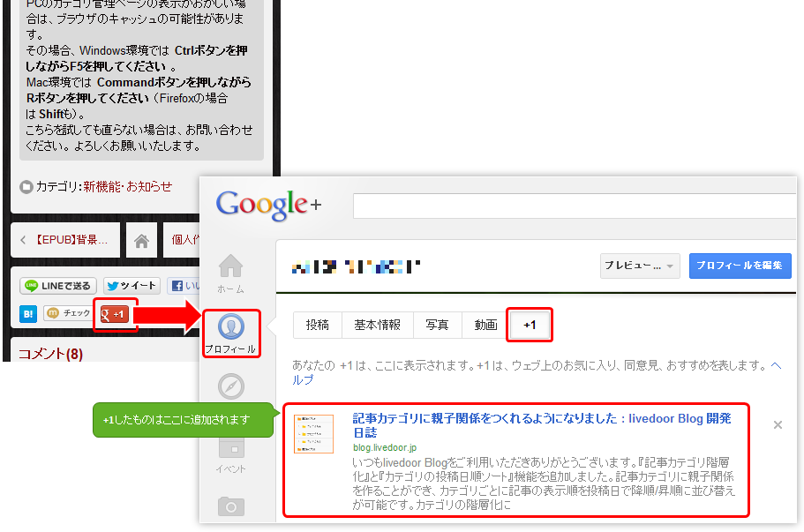
Task: Open the プレビュー dropdown
Action: [x=640, y=266]
